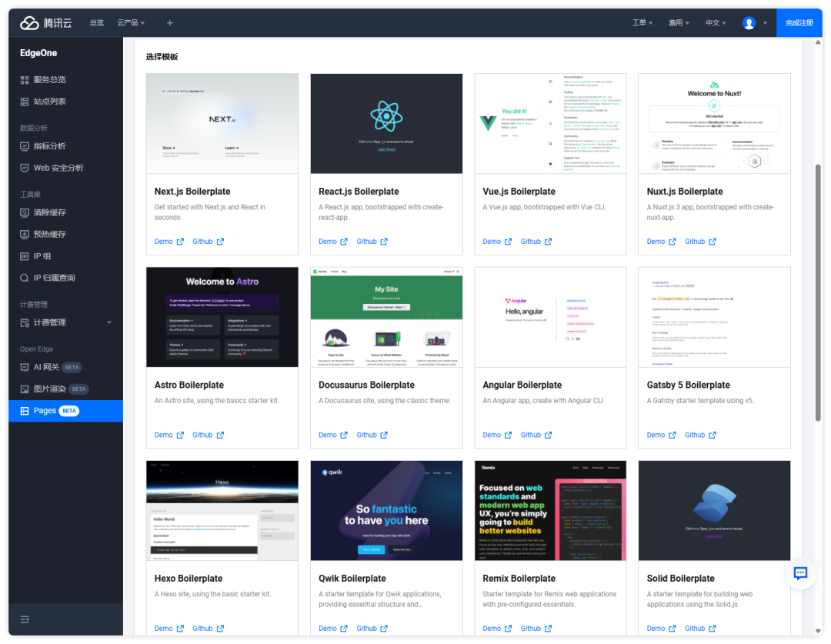Expand the 云产品 dropdown

[131, 23]
